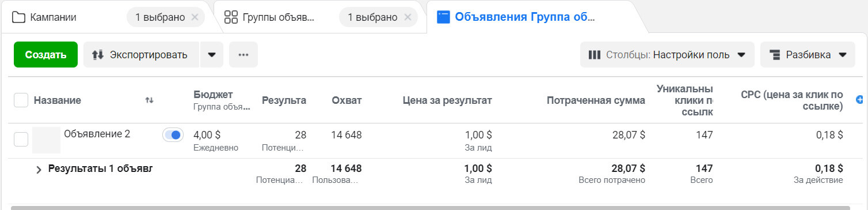Open the Разбивка dropdown
The height and width of the screenshot is (210, 868).
pyautogui.click(x=808, y=55)
